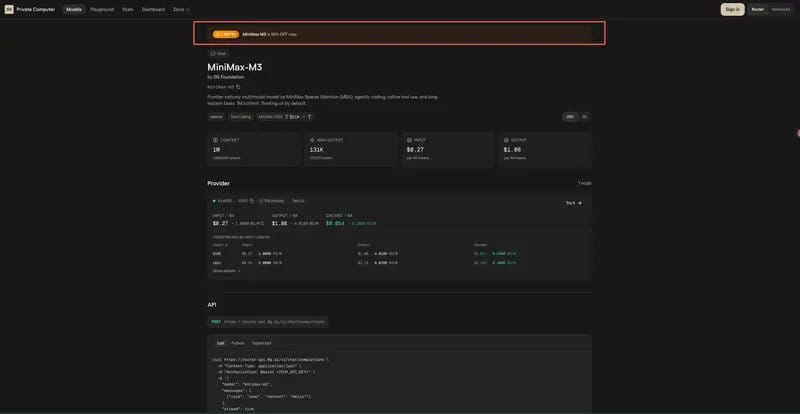Expand Show details in provider card
Viewport: 800px width, 414px height.
coord(227,271)
